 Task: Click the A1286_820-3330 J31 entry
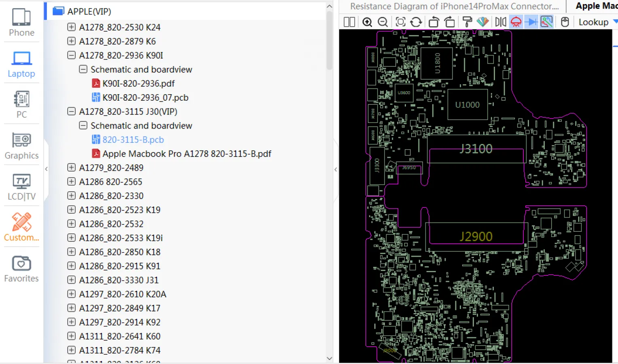(119, 280)
